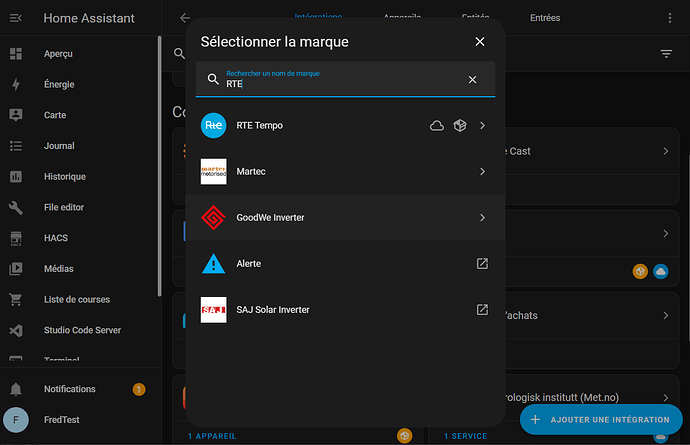Screen dimensions: 690x445
Task: Click the notifications badge count
Action: 139,390
